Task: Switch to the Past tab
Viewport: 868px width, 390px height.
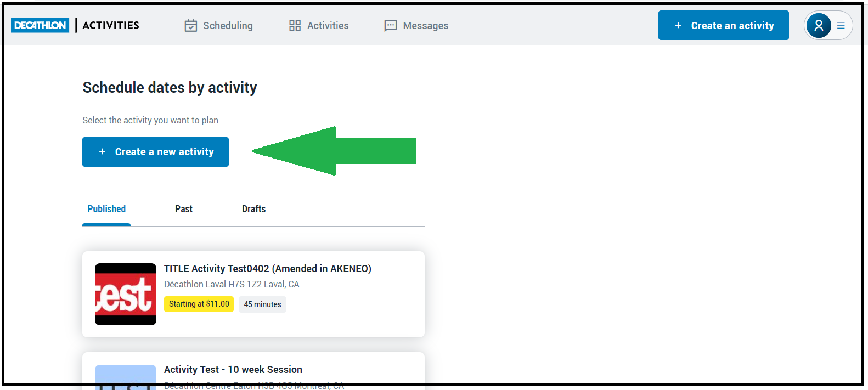Action: click(183, 209)
